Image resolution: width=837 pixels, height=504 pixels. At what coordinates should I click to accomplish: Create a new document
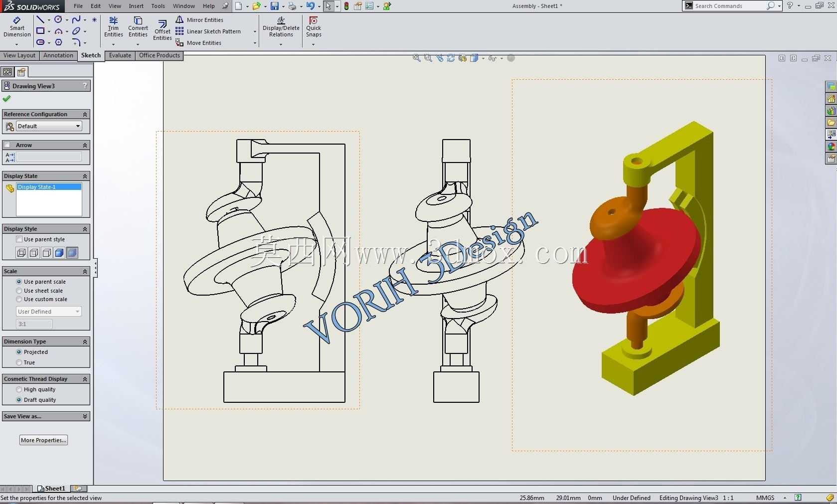[239, 6]
